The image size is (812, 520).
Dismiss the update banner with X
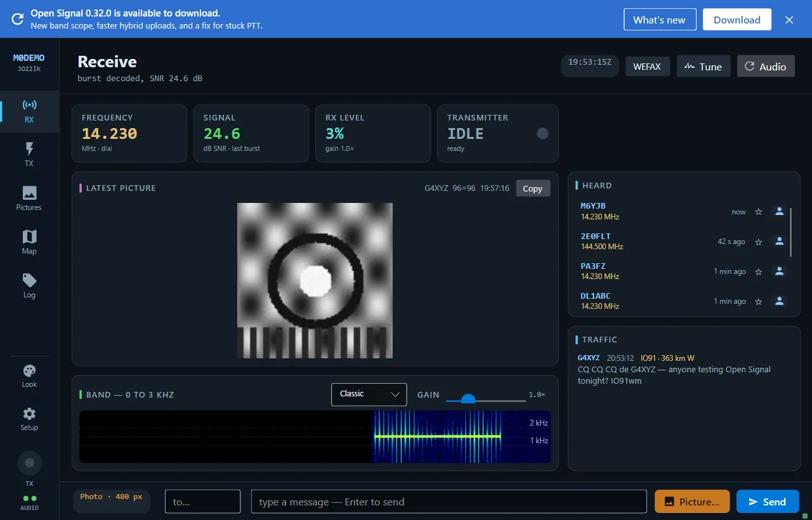789,20
